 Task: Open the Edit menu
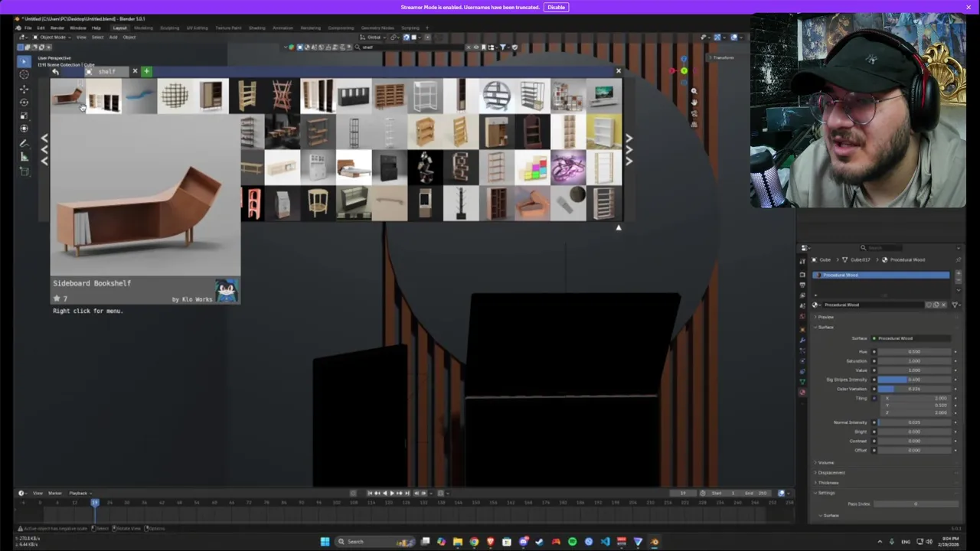41,28
